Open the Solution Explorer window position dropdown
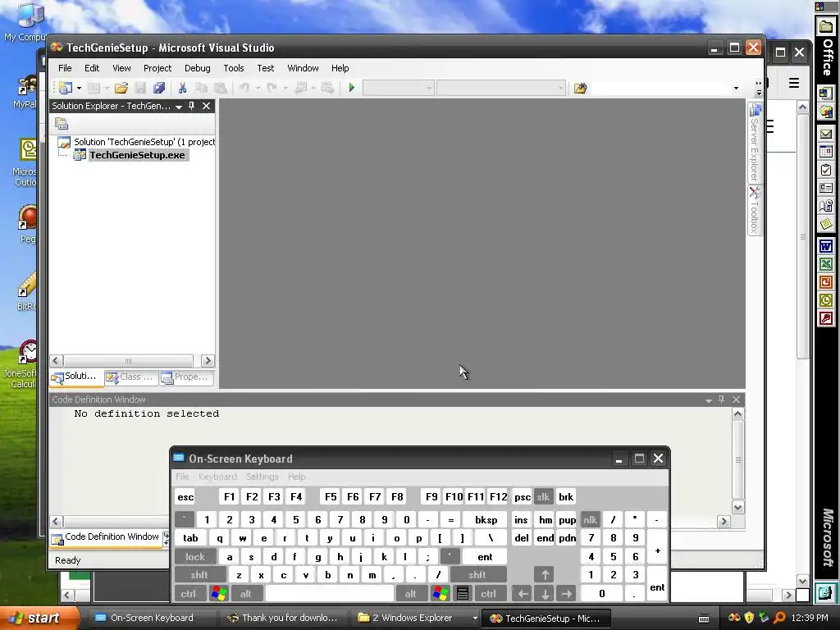Viewport: 840px width, 630px height. (x=179, y=106)
